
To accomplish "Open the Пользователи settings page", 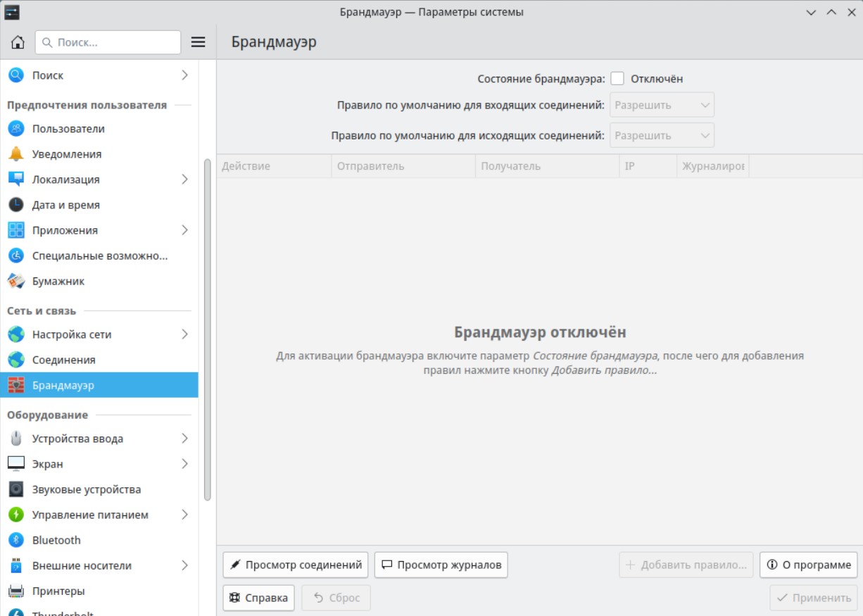I will click(x=99, y=129).
